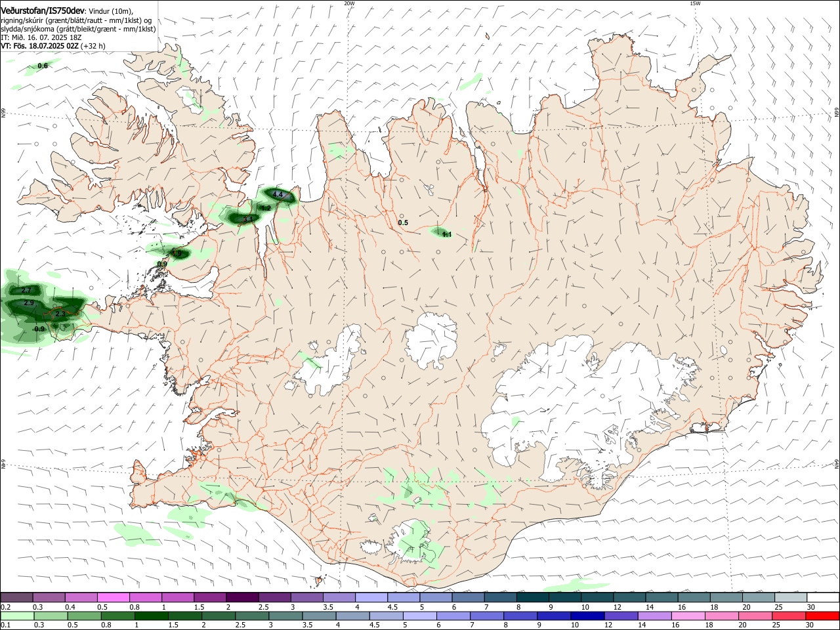Pick the violet lower swatch starting at 12
Viewport: 840px width, 630px height.
point(621,616)
